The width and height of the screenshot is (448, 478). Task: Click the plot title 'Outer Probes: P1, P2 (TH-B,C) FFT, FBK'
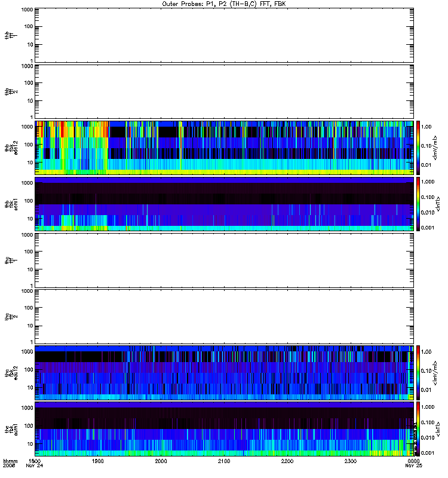(x=224, y=4)
